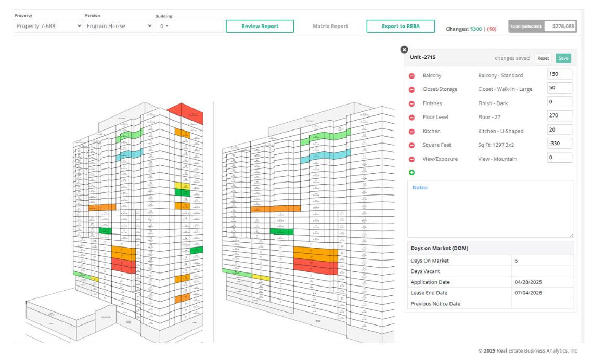Click inside the Notes text area

(491, 209)
